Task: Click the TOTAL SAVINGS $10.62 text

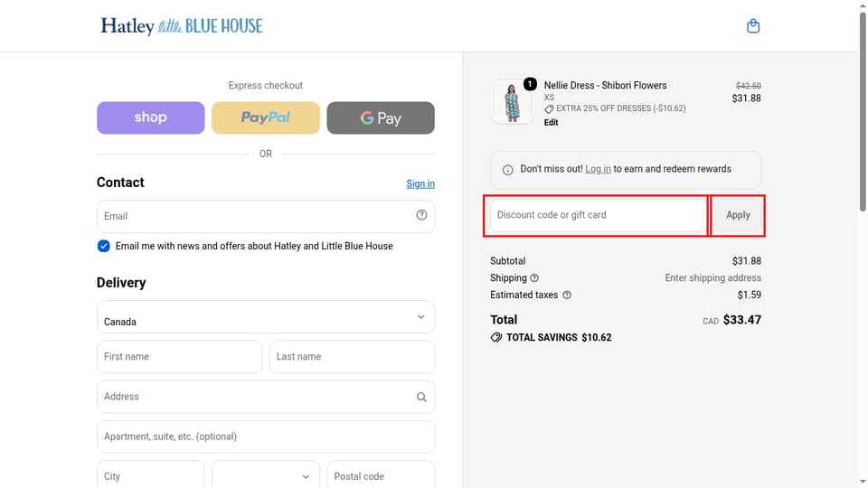Action: [x=559, y=337]
